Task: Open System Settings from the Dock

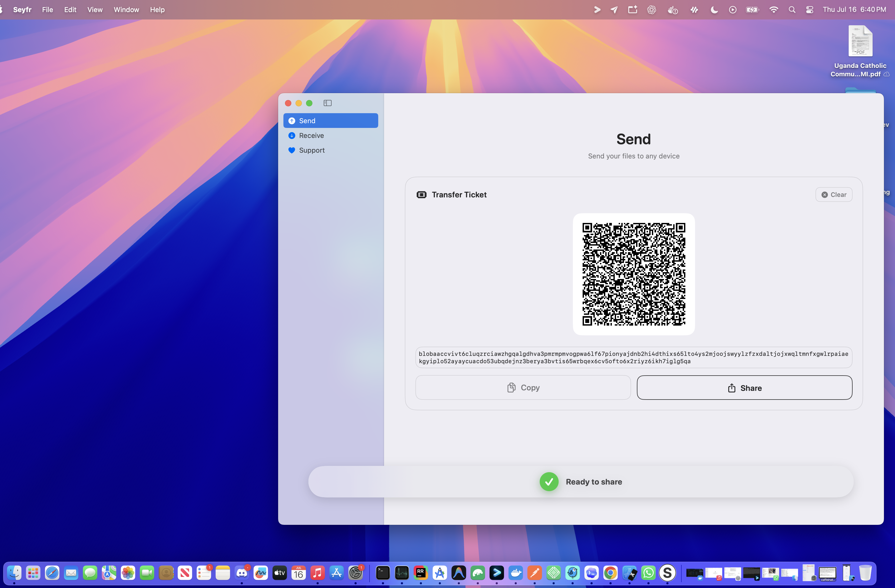Action: pyautogui.click(x=355, y=572)
